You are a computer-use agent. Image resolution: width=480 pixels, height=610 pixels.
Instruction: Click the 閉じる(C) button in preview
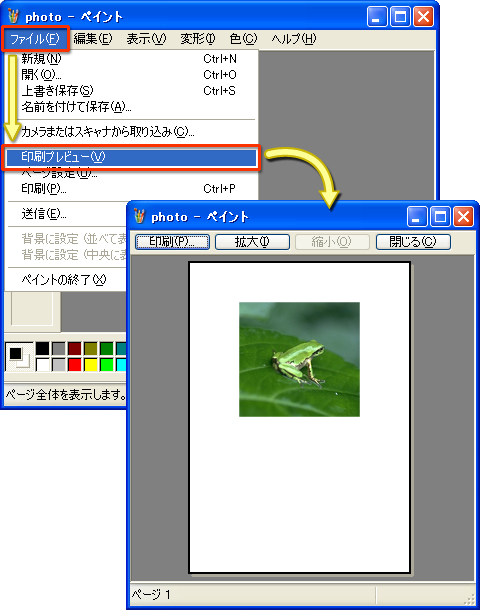[x=413, y=242]
